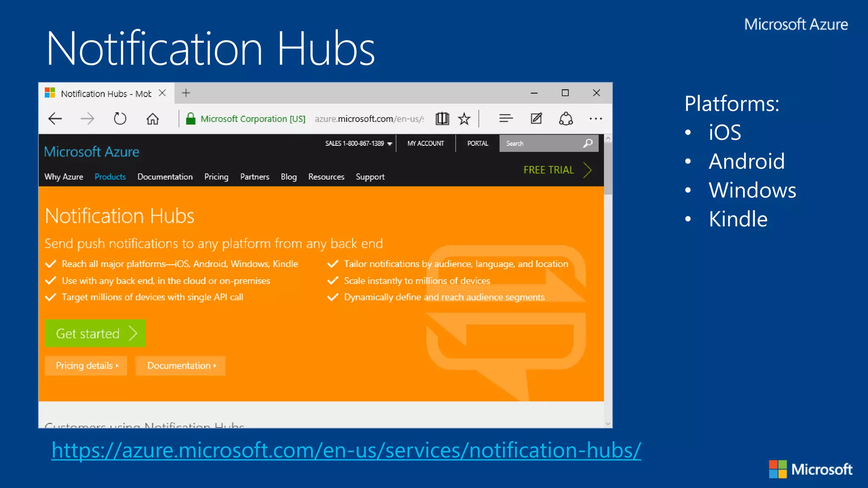Open the Products menu
This screenshot has height=488, width=868.
pos(110,177)
